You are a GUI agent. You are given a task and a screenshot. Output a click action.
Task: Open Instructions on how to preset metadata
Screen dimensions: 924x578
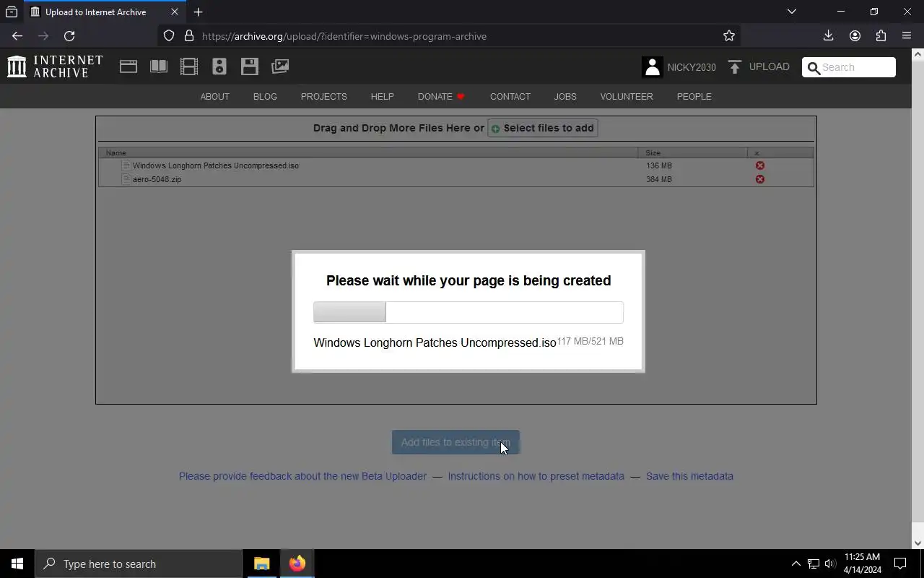(536, 476)
